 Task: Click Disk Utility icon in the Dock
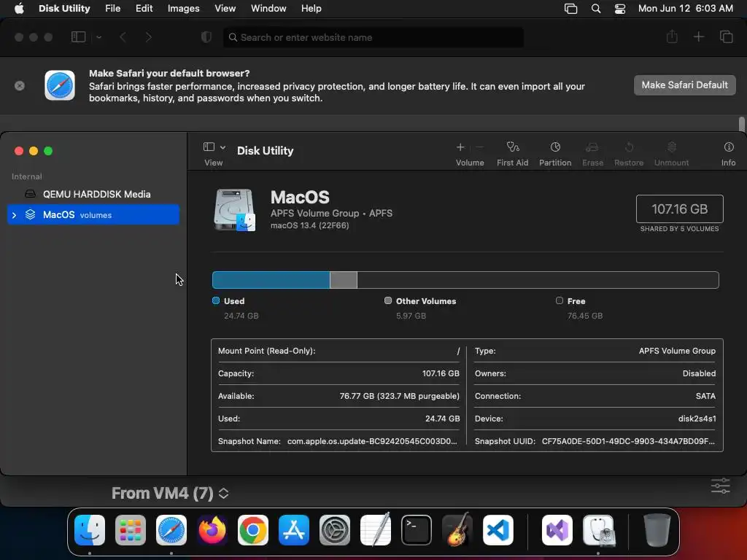pyautogui.click(x=598, y=530)
